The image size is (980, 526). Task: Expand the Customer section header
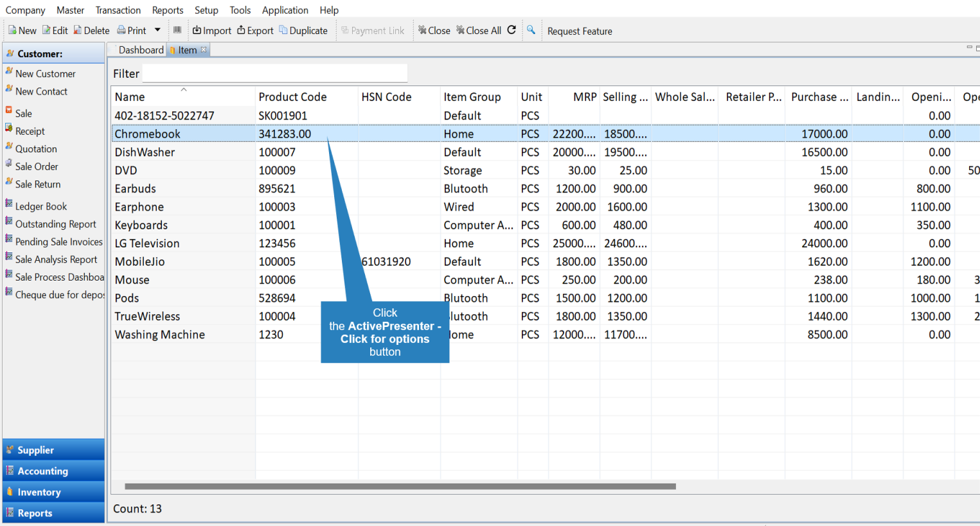[x=53, y=53]
